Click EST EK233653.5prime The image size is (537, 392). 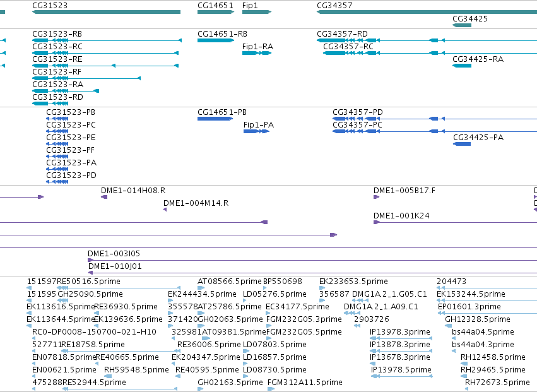322,288
